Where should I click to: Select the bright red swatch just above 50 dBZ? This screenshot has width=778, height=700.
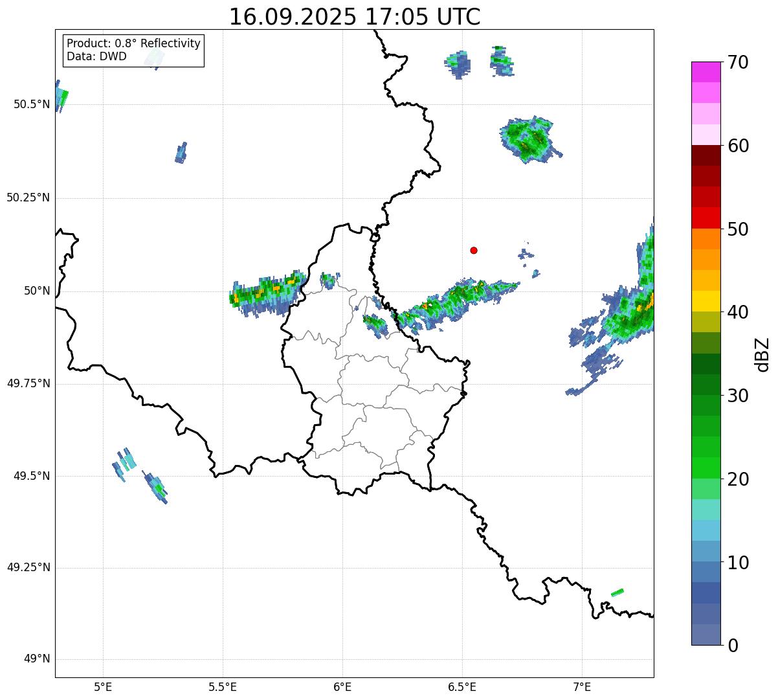click(706, 218)
